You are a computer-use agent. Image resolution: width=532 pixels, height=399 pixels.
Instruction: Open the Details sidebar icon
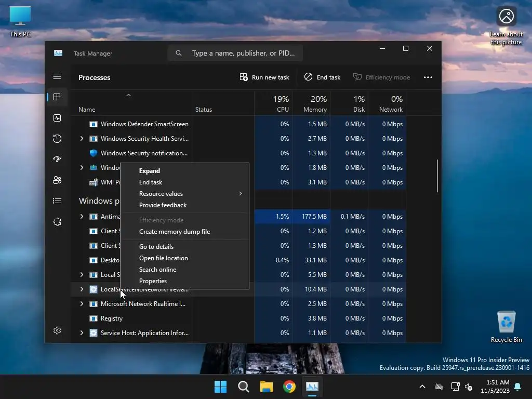57,201
